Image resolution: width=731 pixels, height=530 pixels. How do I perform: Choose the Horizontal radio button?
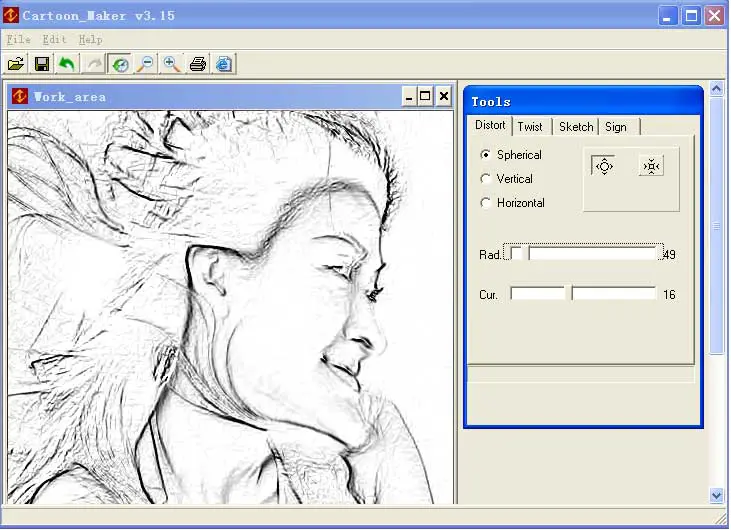(x=486, y=203)
